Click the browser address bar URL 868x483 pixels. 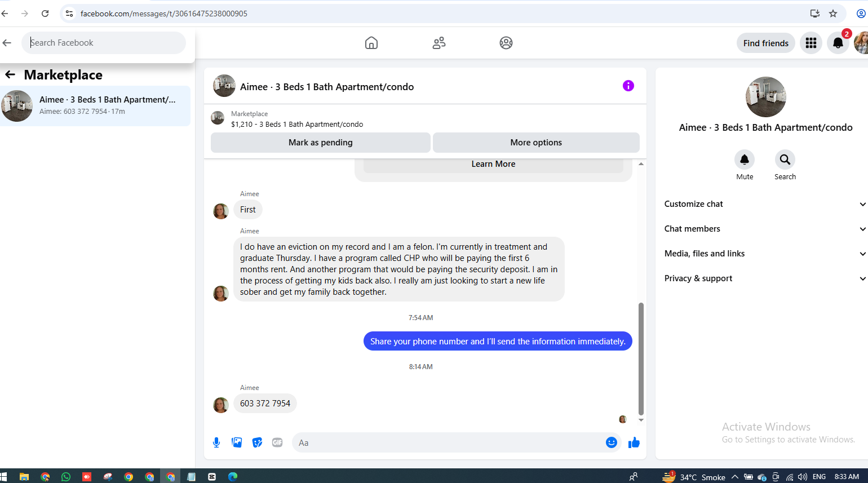tap(164, 14)
